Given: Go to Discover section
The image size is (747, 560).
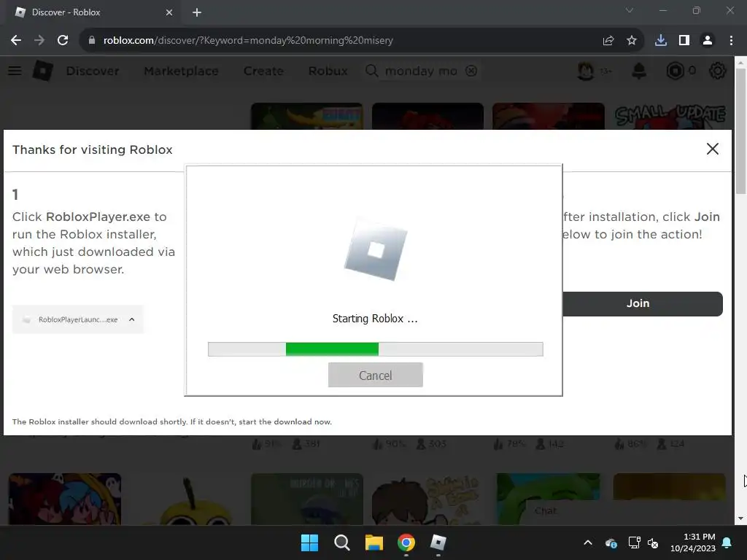Looking at the screenshot, I should 93,71.
